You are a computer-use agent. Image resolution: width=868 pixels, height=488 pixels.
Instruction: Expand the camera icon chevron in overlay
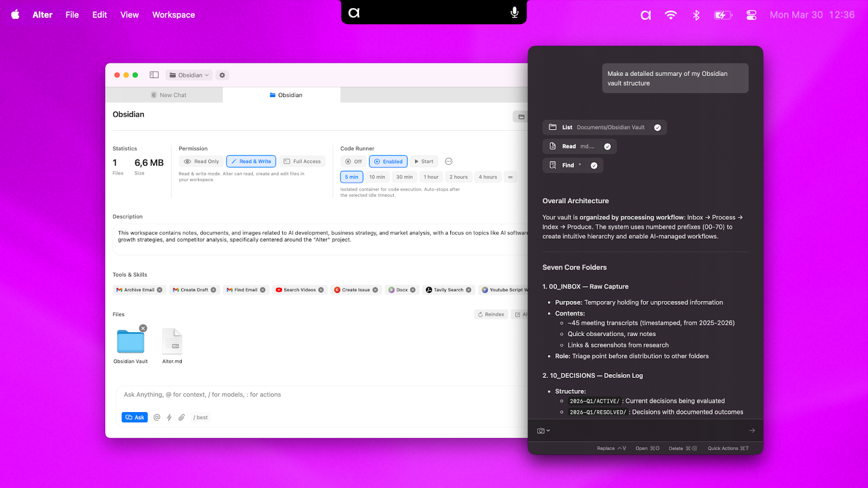pyautogui.click(x=547, y=430)
